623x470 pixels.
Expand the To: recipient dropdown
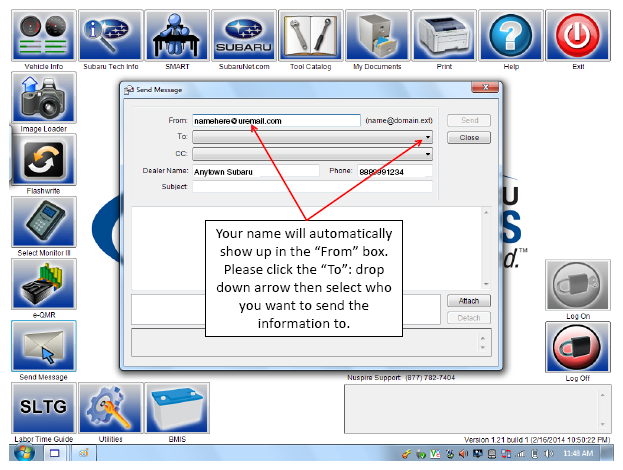click(428, 137)
